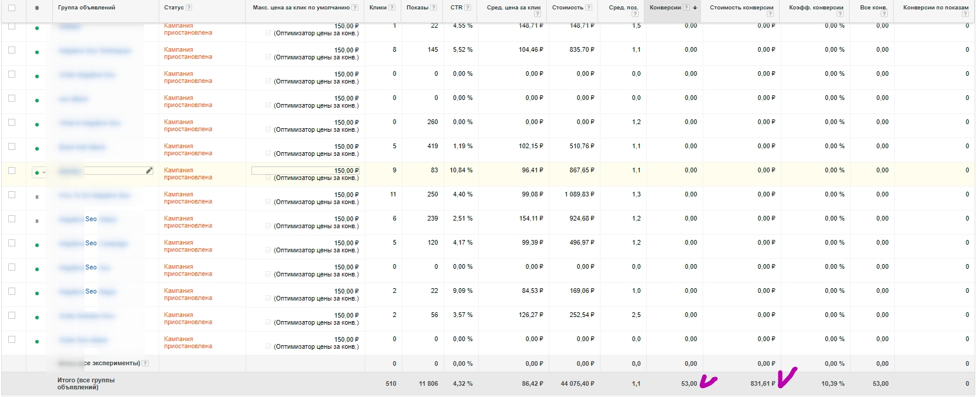This screenshot has width=980, height=397.
Task: Click pencil edit icon in highlighted ad group
Action: coord(149,171)
